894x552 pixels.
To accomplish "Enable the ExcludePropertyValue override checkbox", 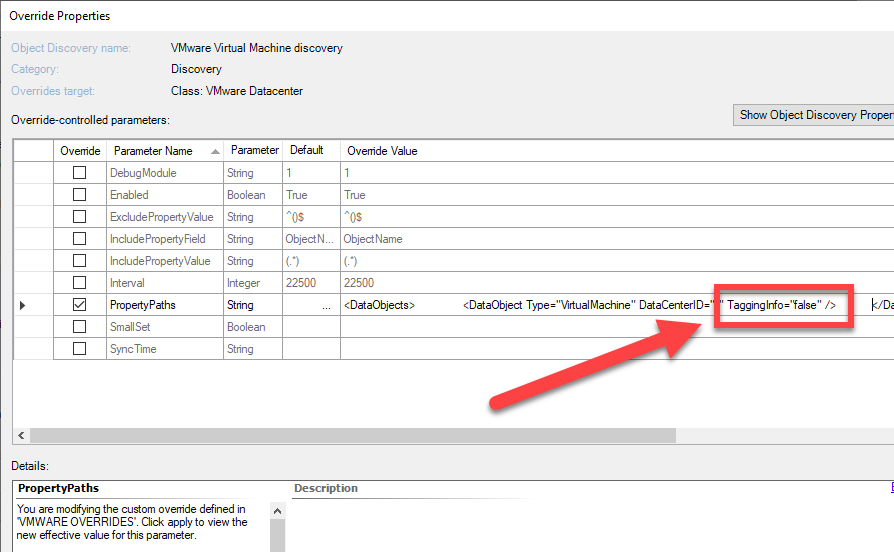I will click(x=79, y=217).
